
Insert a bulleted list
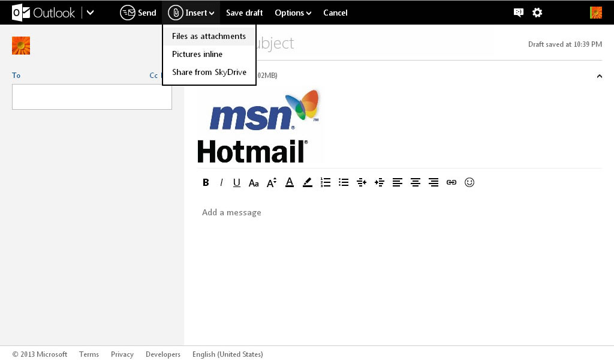(344, 182)
